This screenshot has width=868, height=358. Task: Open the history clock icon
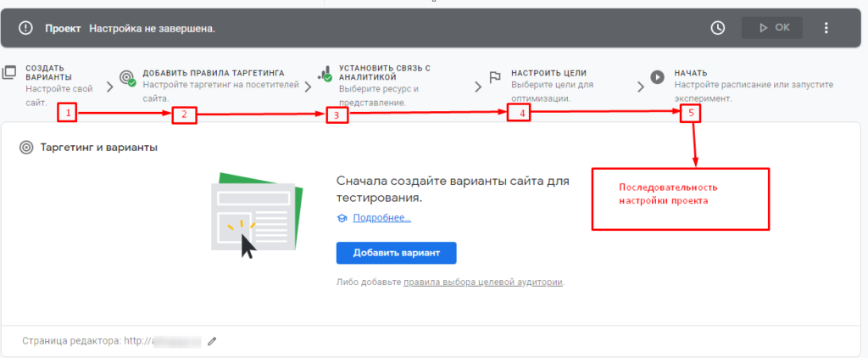pyautogui.click(x=718, y=28)
